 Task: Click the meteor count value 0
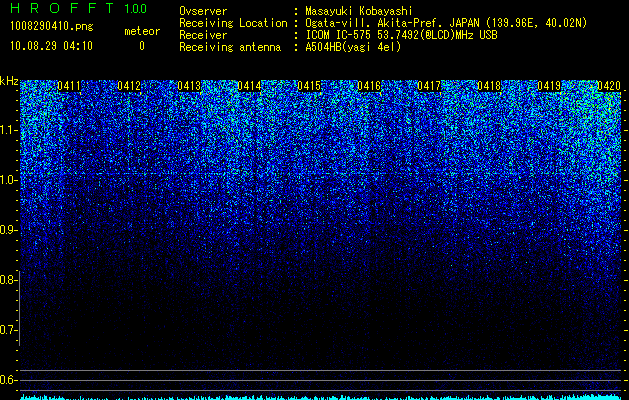142,46
